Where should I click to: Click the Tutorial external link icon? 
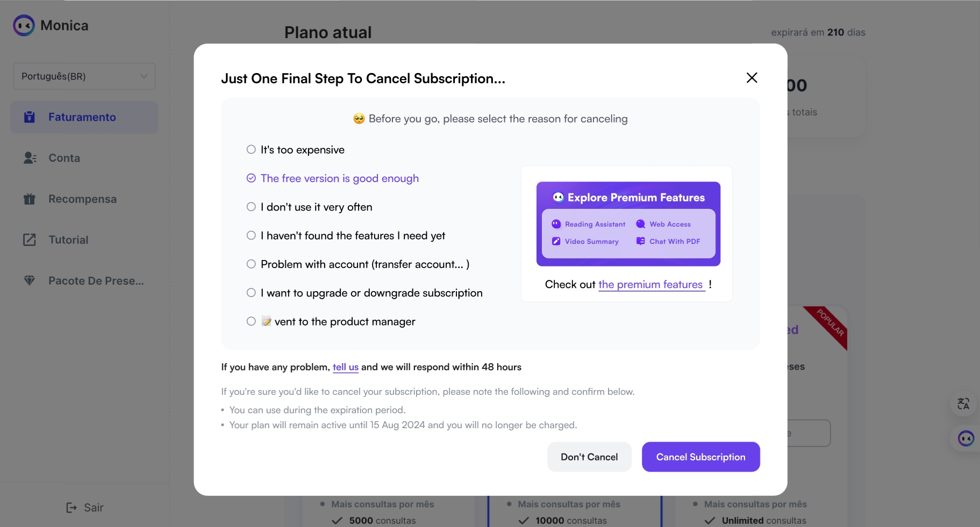pyautogui.click(x=30, y=240)
